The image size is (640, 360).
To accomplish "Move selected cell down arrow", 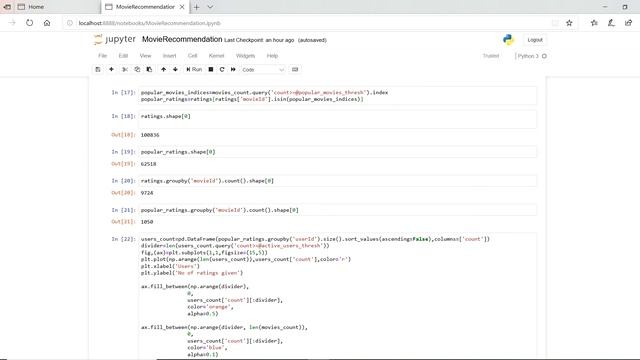I will click(x=175, y=69).
